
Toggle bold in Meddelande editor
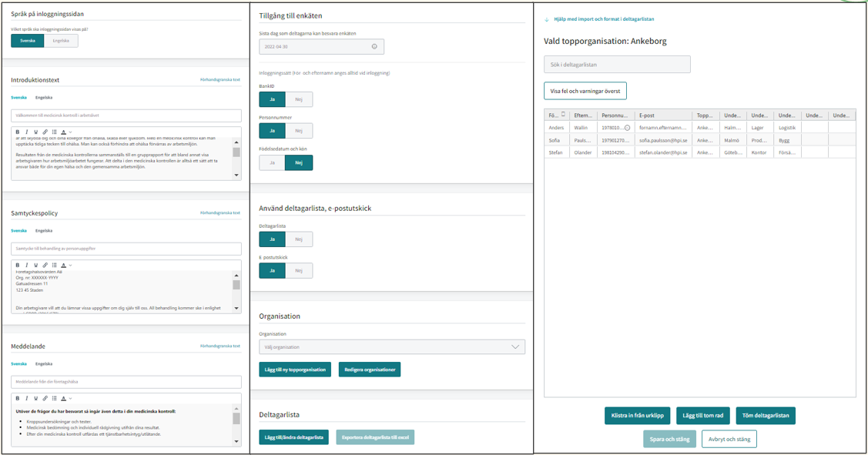pos(18,399)
